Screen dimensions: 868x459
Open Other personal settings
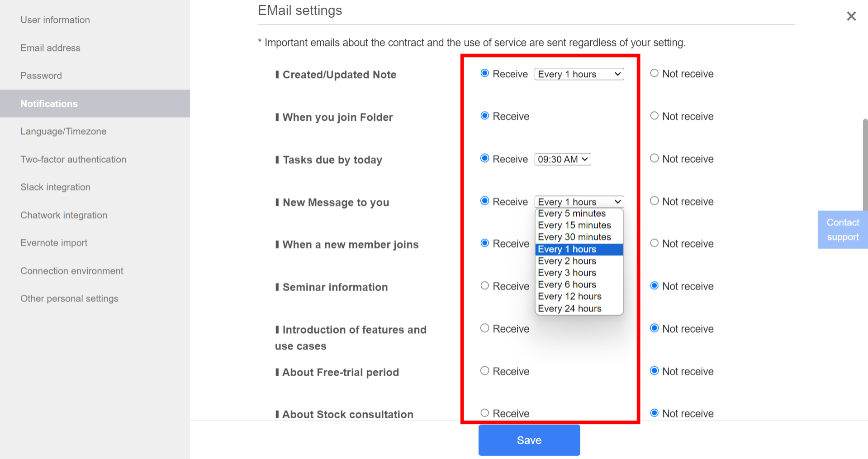(69, 298)
